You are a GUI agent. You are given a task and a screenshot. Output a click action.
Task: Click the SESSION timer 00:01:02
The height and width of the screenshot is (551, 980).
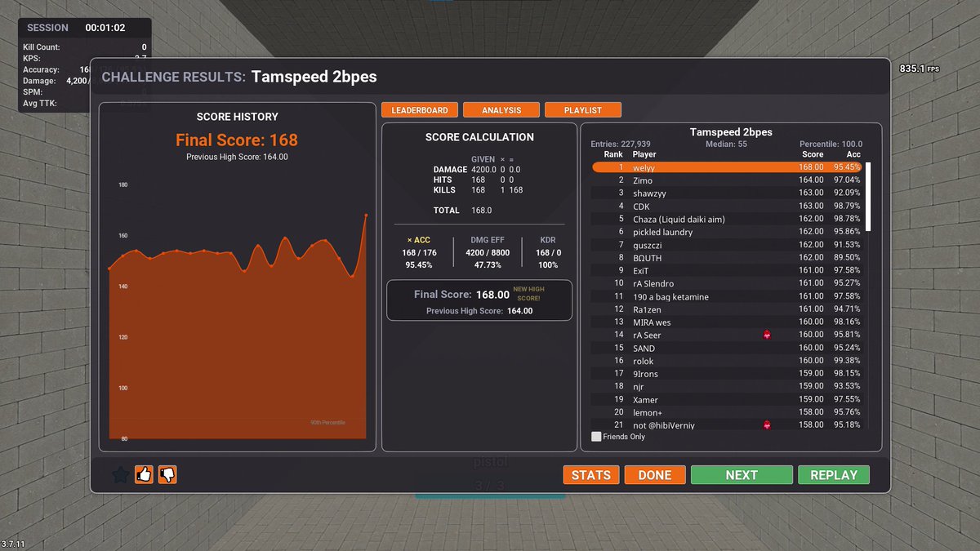coord(105,28)
